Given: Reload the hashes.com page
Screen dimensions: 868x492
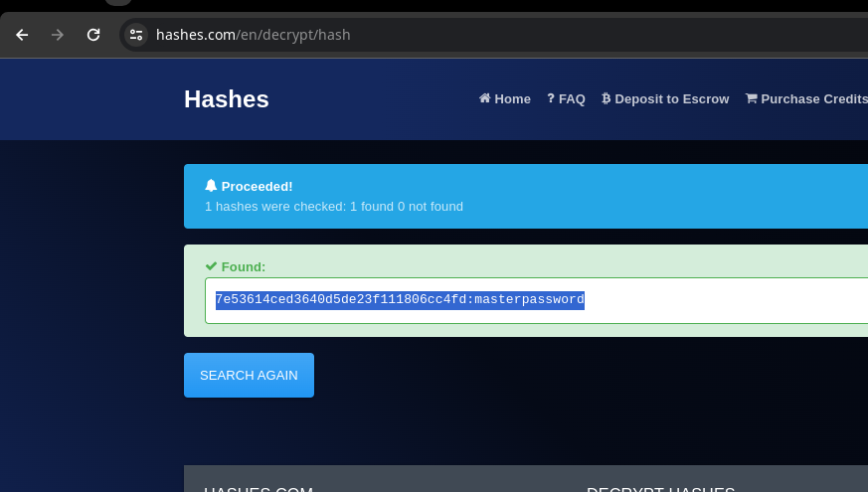Looking at the screenshot, I should click(93, 35).
